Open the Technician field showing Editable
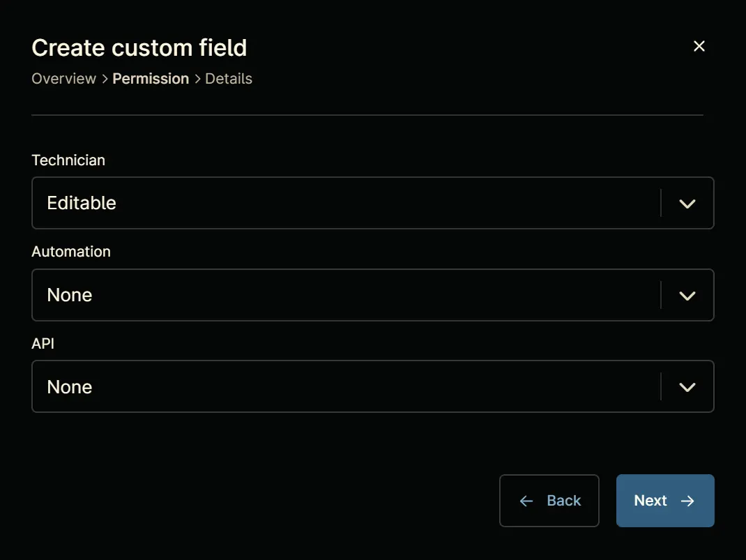746x560 pixels. pyautogui.click(x=372, y=203)
